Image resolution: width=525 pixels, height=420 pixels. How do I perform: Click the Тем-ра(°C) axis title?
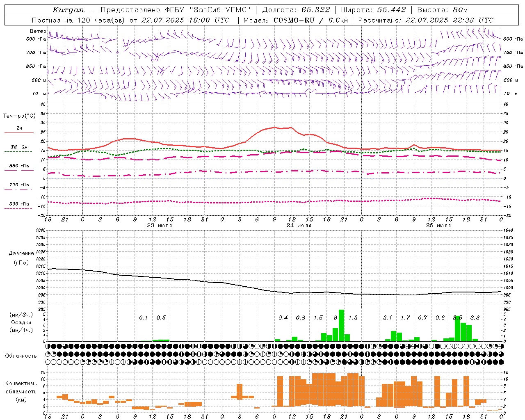click(19, 116)
